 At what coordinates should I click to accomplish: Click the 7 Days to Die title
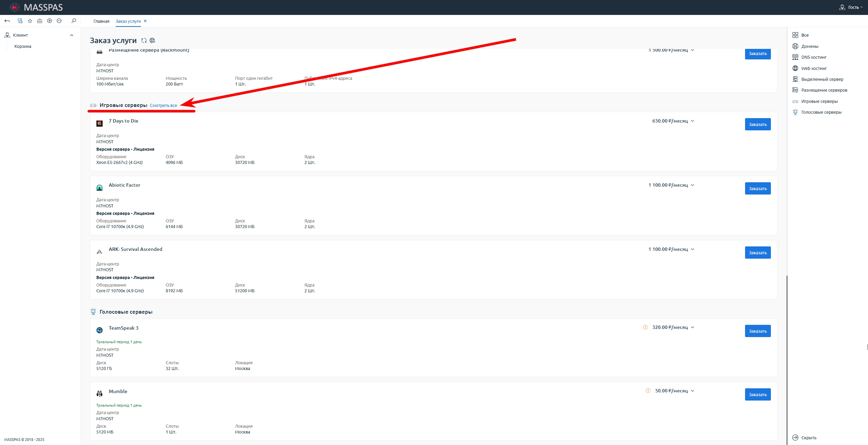[123, 121]
